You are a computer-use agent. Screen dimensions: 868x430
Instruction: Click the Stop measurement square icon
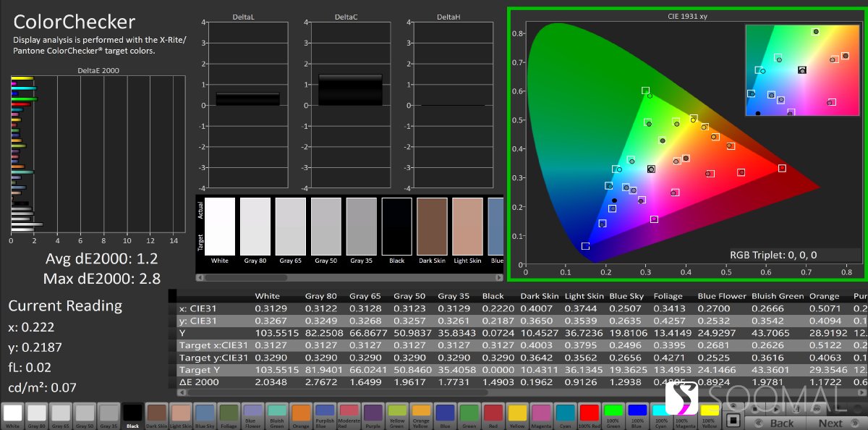coord(733,420)
